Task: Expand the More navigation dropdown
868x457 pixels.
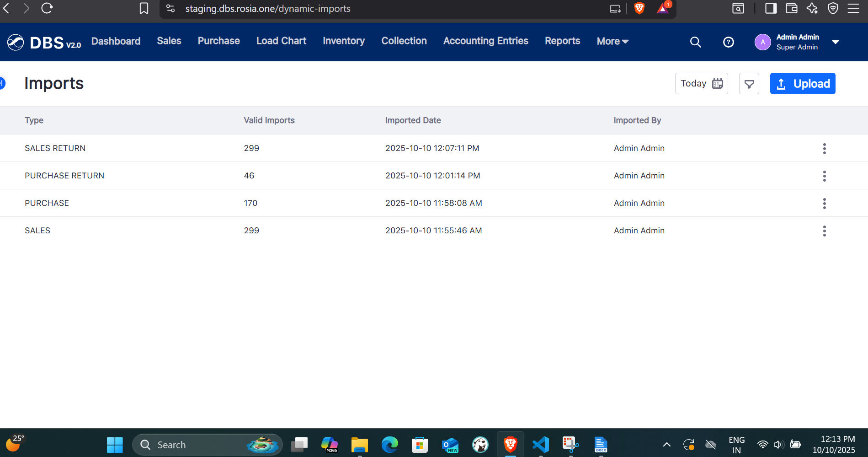Action: [612, 41]
